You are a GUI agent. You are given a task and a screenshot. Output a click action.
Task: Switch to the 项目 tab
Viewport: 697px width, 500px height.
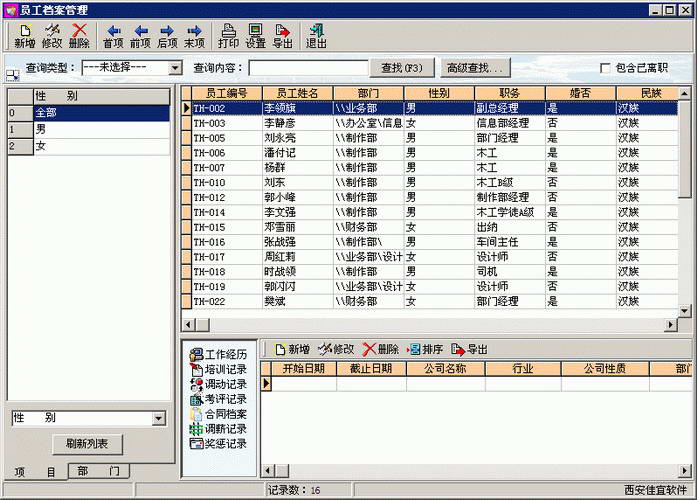35,472
